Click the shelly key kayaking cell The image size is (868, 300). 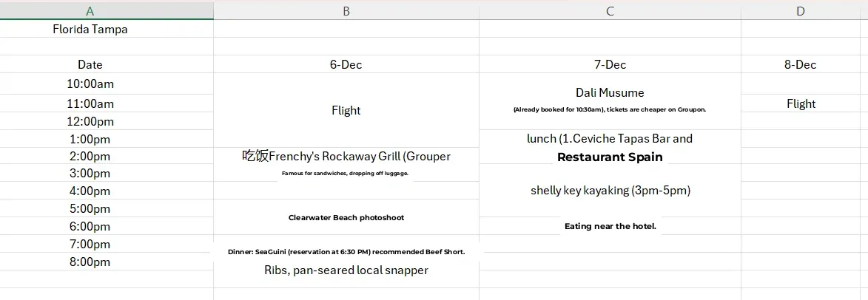coord(610,191)
